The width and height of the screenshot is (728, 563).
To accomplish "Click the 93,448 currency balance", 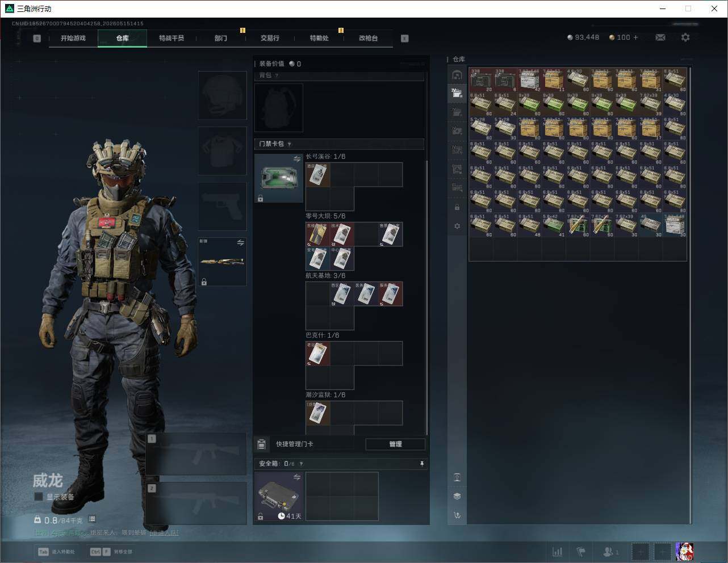I will coord(583,37).
